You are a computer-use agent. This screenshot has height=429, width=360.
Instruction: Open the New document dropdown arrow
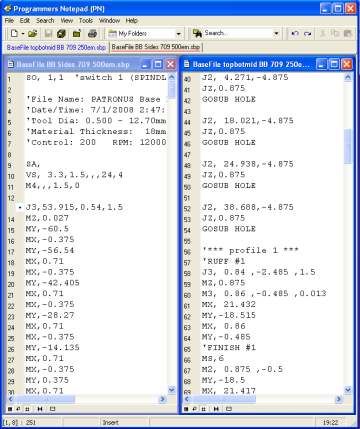[23, 34]
